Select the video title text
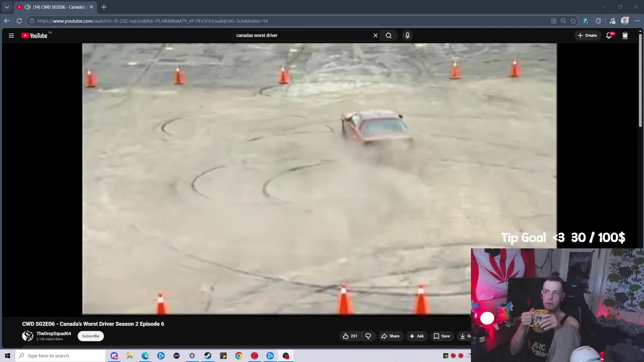 (93, 324)
